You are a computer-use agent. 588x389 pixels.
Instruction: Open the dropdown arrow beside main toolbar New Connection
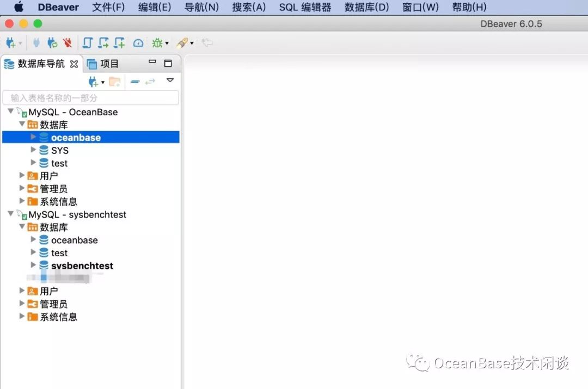point(20,44)
